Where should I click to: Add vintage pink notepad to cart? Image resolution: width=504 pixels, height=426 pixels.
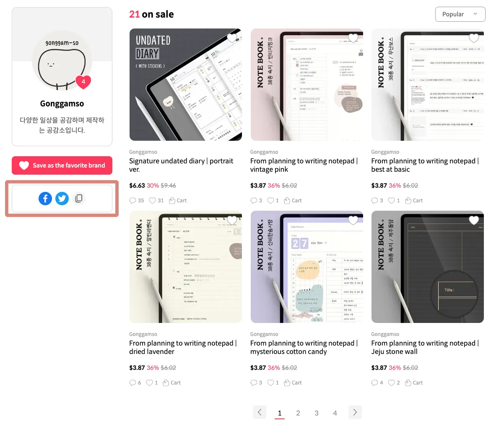coord(293,201)
